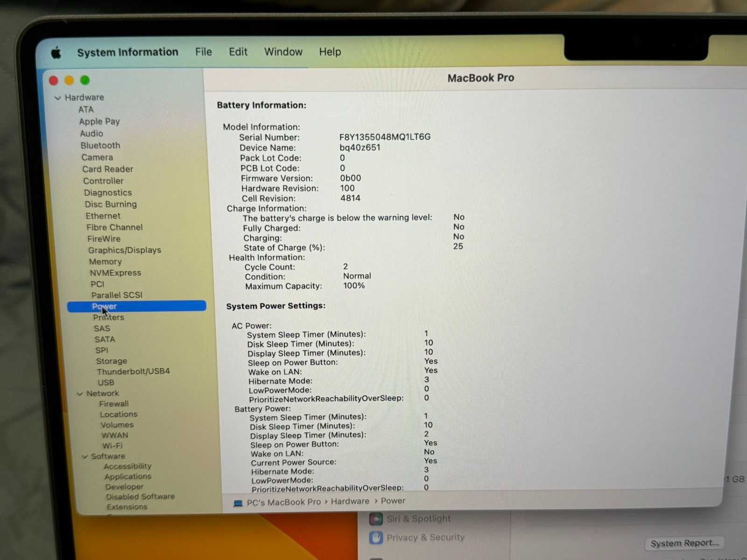Select Apple Pay in the sidebar
The width and height of the screenshot is (747, 560).
click(99, 121)
